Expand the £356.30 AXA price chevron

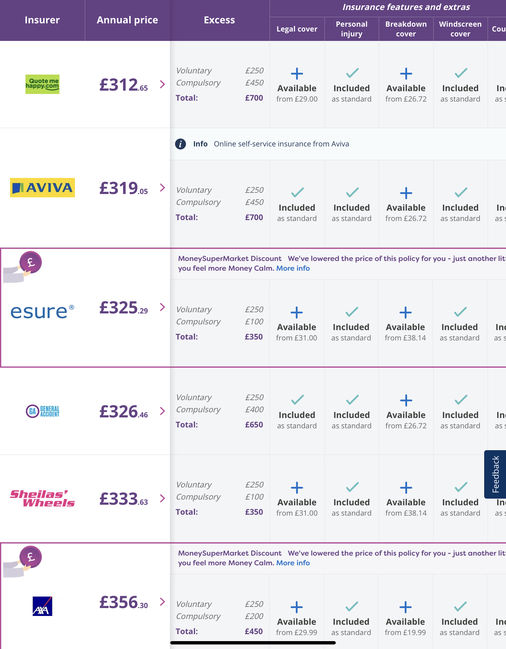click(x=163, y=602)
